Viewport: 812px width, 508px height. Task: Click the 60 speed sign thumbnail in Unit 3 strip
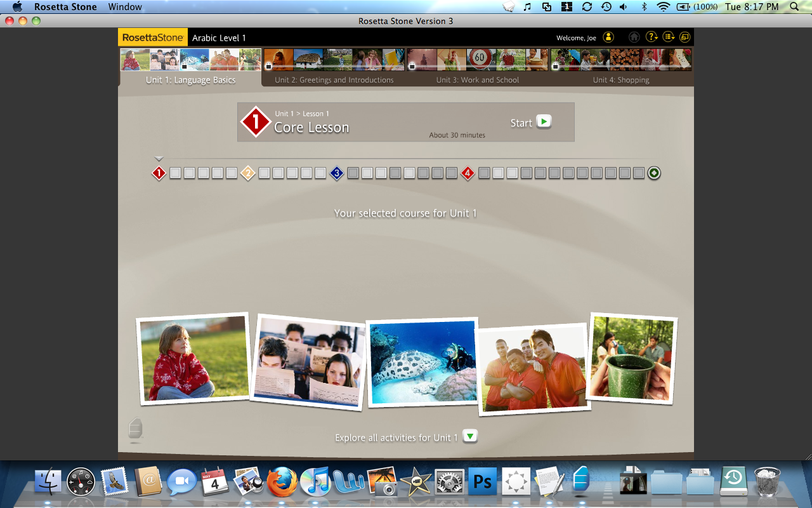[x=480, y=59]
